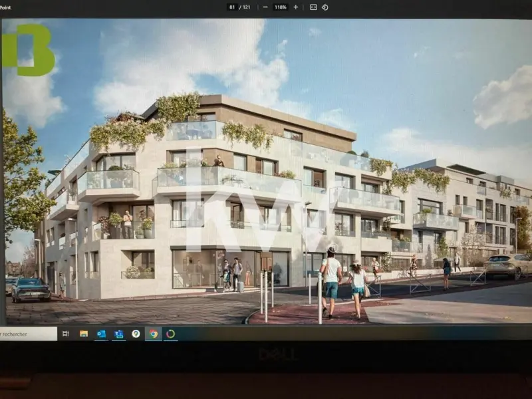Open Microsoft Teams from the taskbar
Viewport: 532px width, 399px height.
click(118, 333)
